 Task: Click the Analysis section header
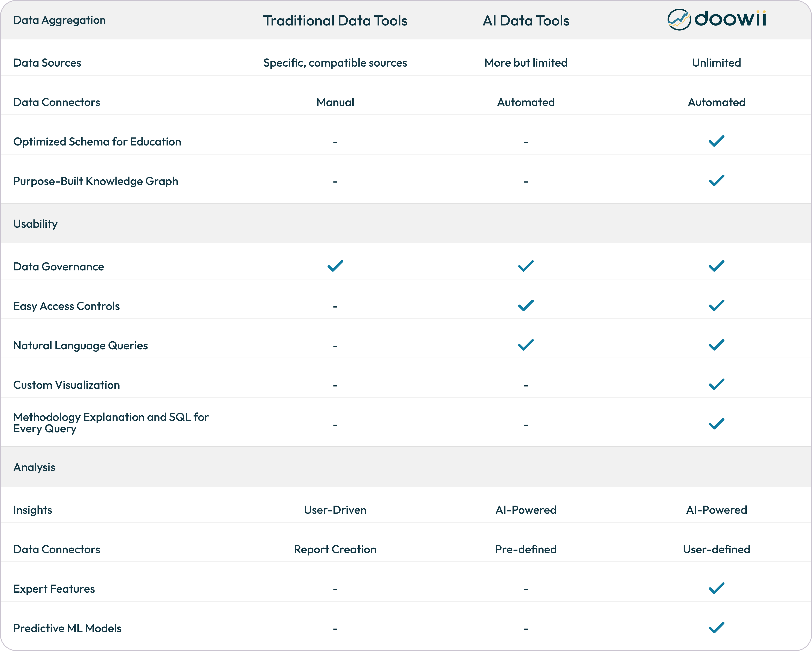(x=34, y=467)
